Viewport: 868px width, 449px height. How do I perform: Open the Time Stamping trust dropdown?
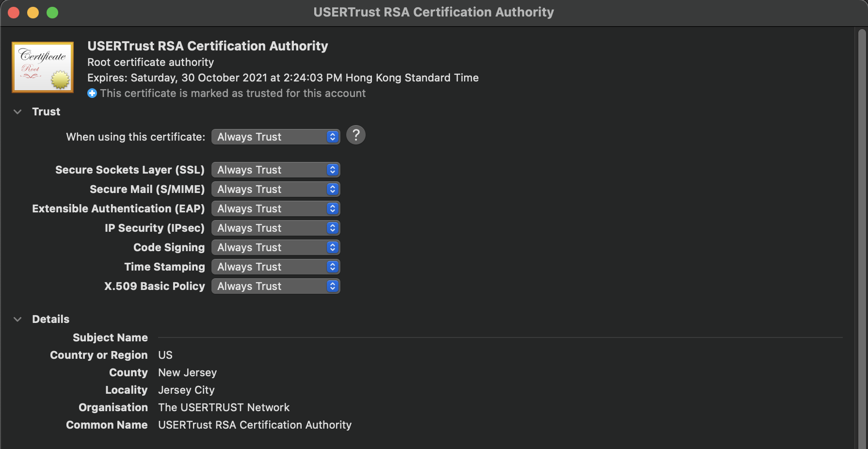coord(275,267)
